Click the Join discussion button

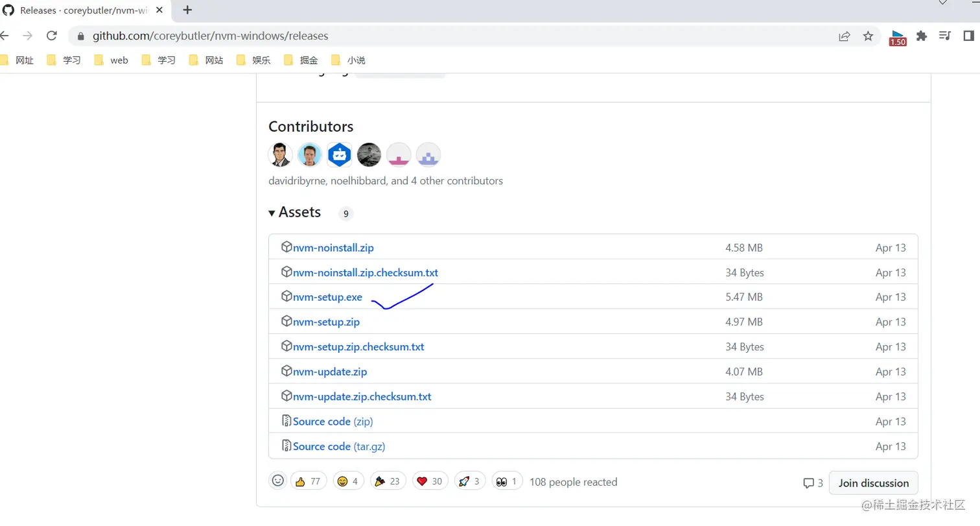873,483
